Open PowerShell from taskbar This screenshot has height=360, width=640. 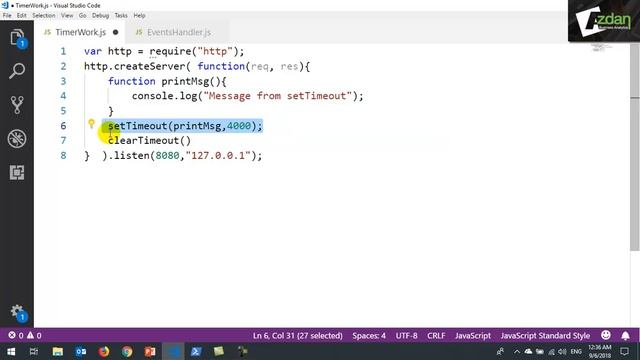tap(196, 351)
